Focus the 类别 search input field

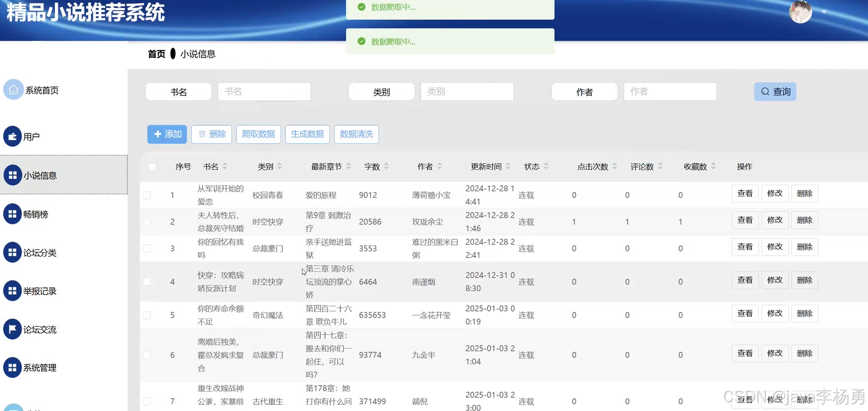pos(467,91)
